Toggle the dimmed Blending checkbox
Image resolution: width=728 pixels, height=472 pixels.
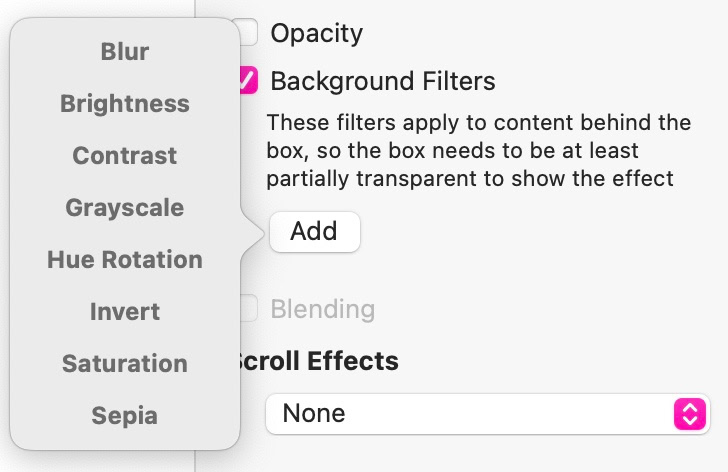click(x=249, y=308)
